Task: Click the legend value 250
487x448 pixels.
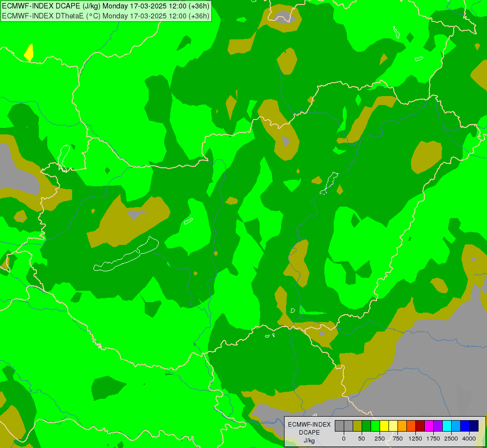Action: [x=380, y=439]
